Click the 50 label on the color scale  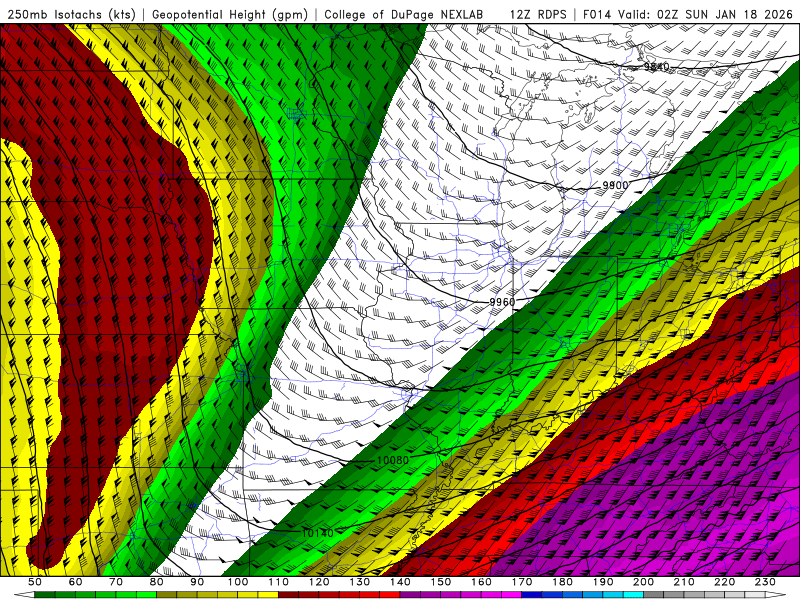[x=35, y=582]
